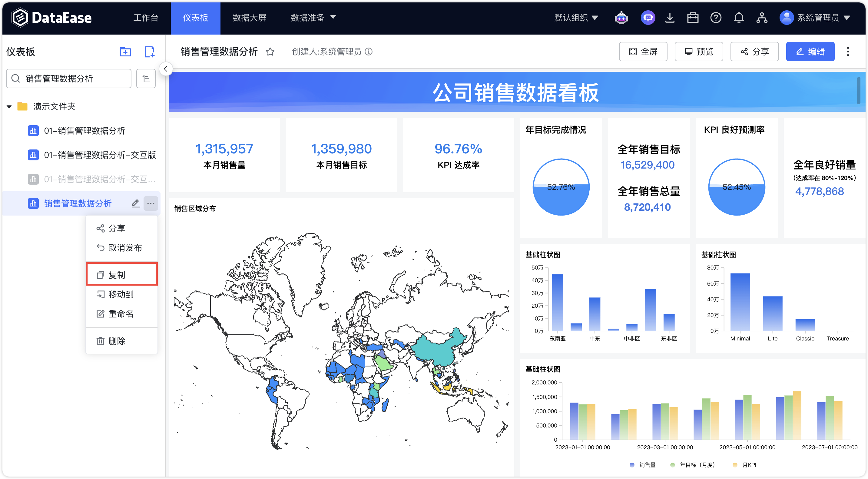
Task: Edit the selected dashboard pencil icon
Action: (135, 203)
